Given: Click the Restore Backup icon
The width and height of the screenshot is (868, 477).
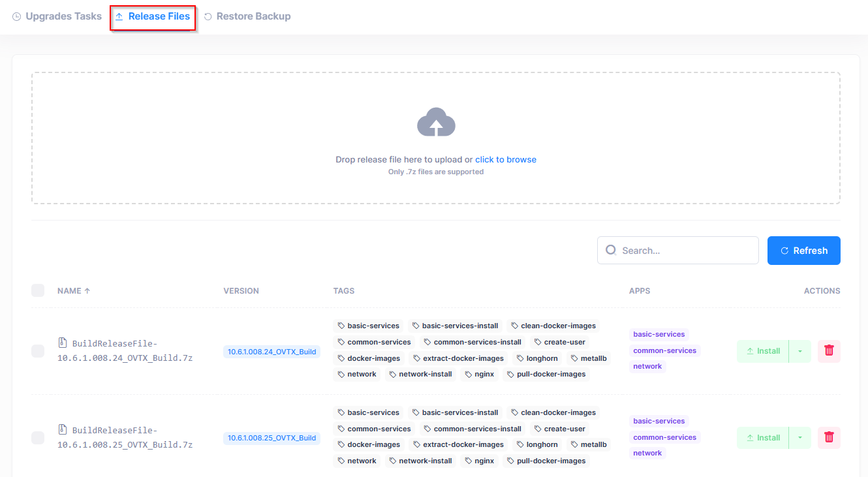Looking at the screenshot, I should 208,16.
